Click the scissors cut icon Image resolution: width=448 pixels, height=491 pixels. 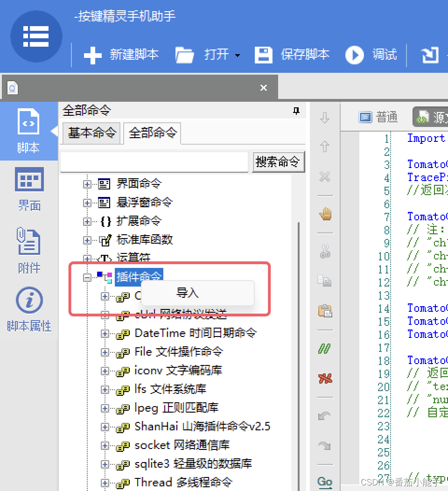click(x=325, y=251)
